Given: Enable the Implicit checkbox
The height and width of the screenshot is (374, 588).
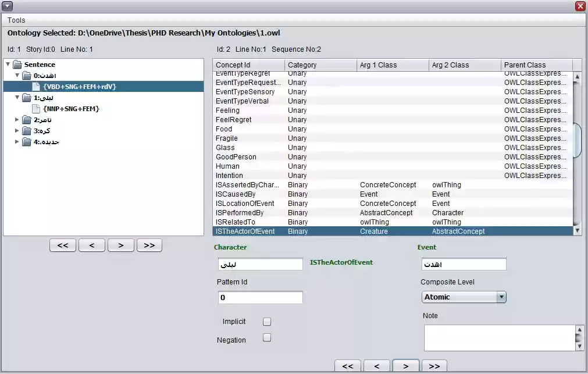Looking at the screenshot, I should (266, 321).
